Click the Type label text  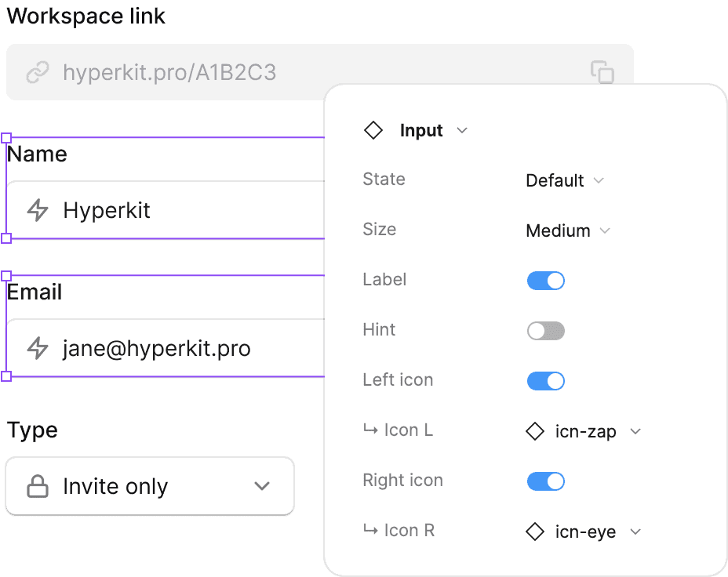tap(32, 430)
